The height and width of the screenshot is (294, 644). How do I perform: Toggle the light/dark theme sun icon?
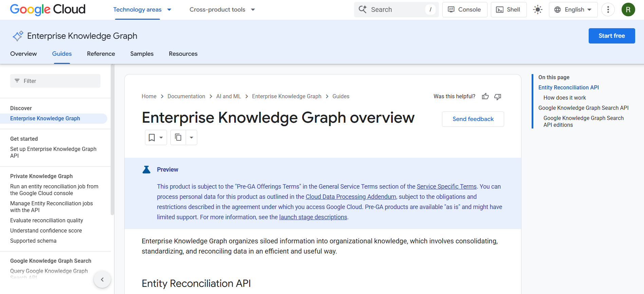(x=538, y=10)
